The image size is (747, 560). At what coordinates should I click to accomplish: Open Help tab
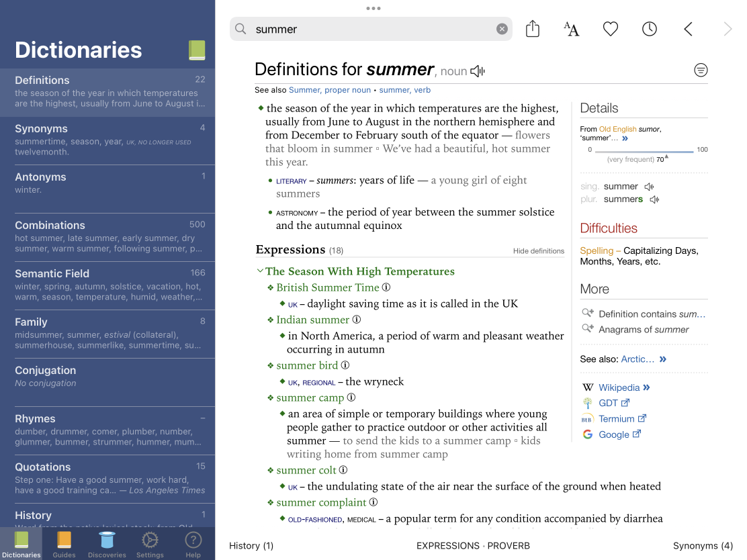(193, 545)
